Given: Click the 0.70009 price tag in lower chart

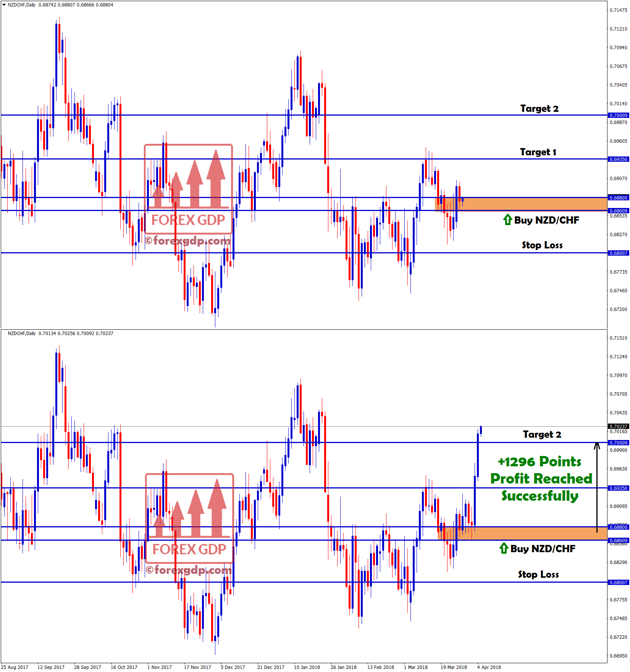Looking at the screenshot, I should click(x=618, y=443).
